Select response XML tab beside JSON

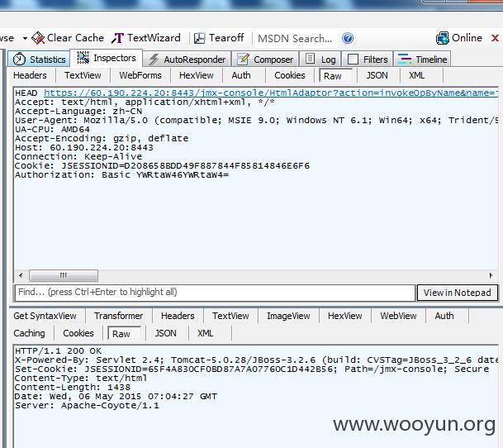click(205, 333)
